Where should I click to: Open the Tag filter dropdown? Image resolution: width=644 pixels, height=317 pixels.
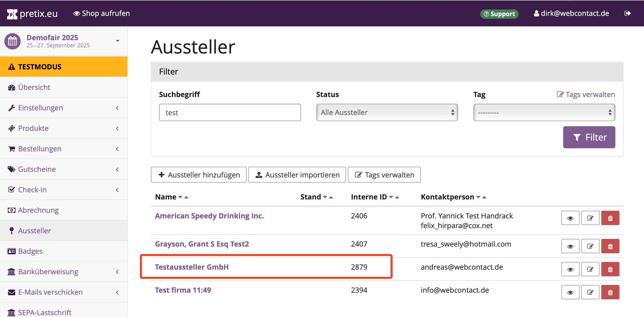[544, 112]
